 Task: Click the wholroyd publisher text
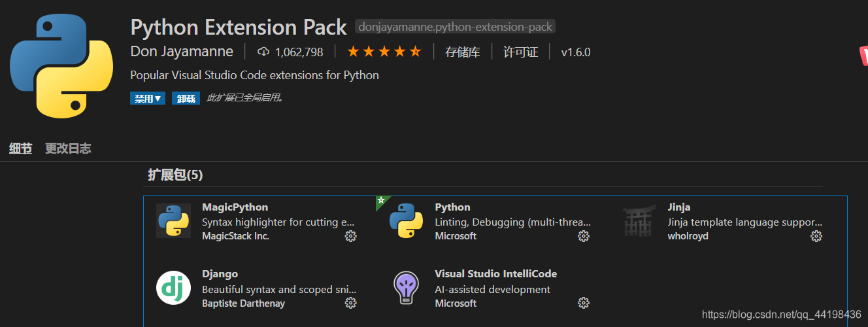[x=688, y=236]
